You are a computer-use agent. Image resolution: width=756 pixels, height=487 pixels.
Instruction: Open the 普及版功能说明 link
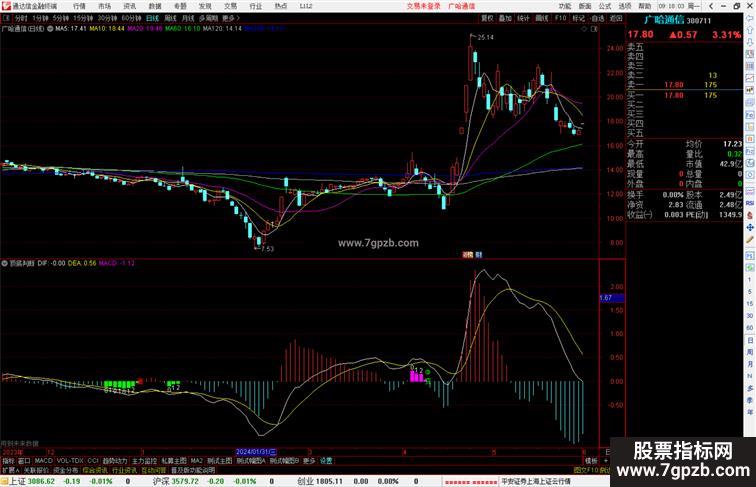(x=193, y=470)
